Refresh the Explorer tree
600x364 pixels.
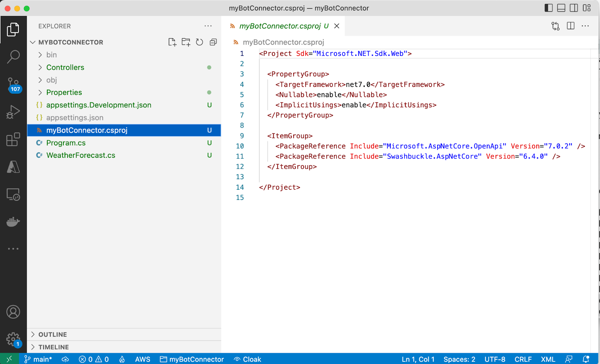(x=199, y=42)
